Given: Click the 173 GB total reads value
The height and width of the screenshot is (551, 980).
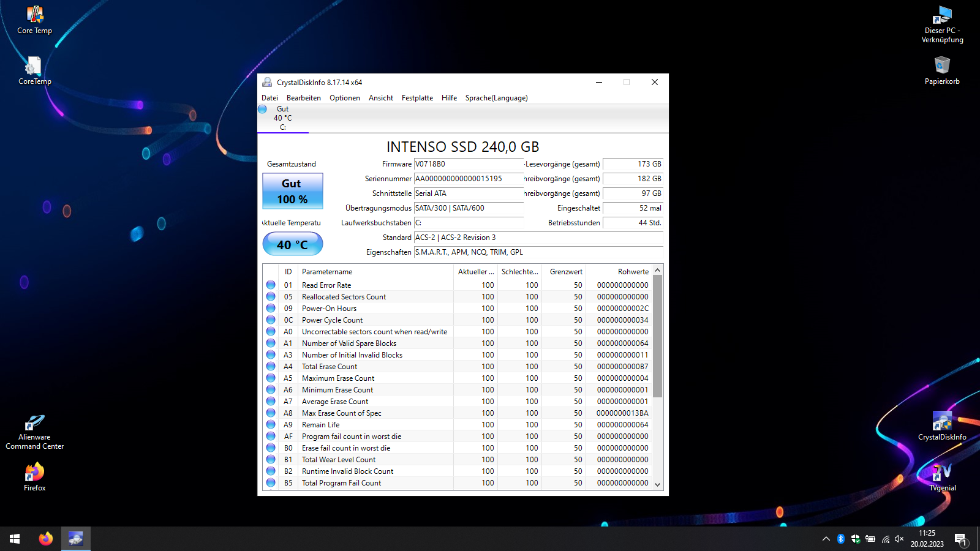Looking at the screenshot, I should coord(633,164).
